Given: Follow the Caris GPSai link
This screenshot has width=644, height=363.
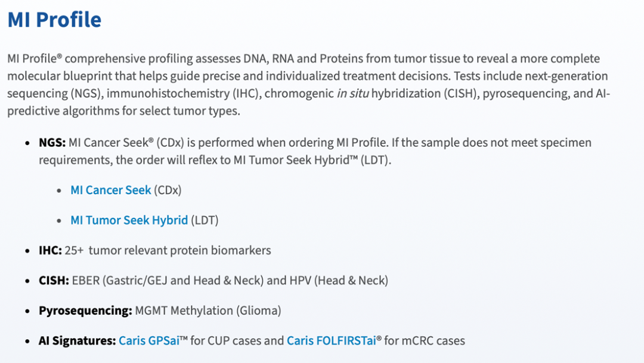Looking at the screenshot, I should click(x=149, y=340).
